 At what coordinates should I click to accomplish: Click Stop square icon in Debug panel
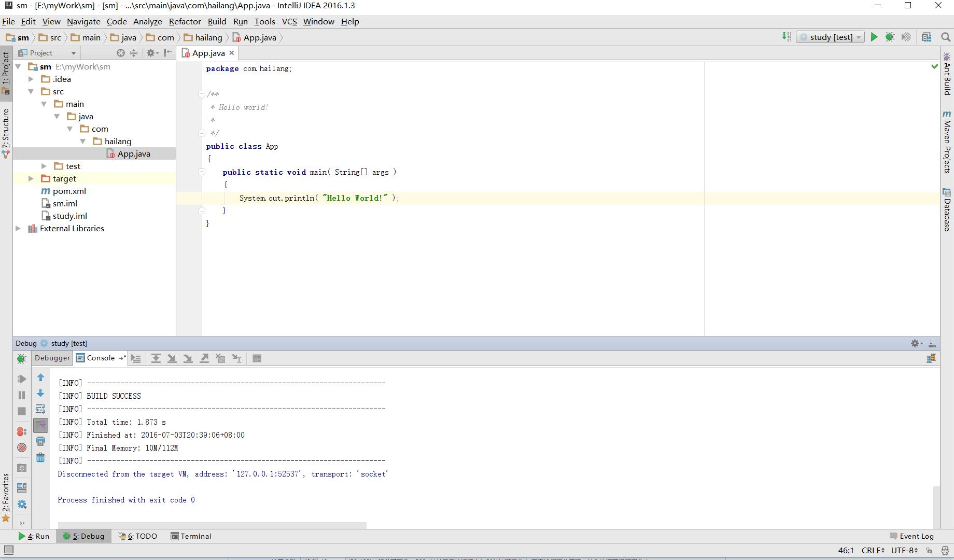click(21, 411)
